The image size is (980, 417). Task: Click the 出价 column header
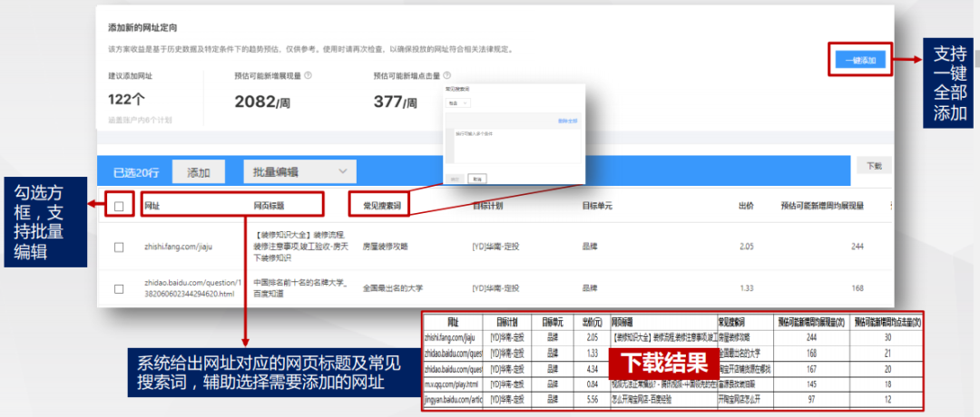(x=746, y=206)
